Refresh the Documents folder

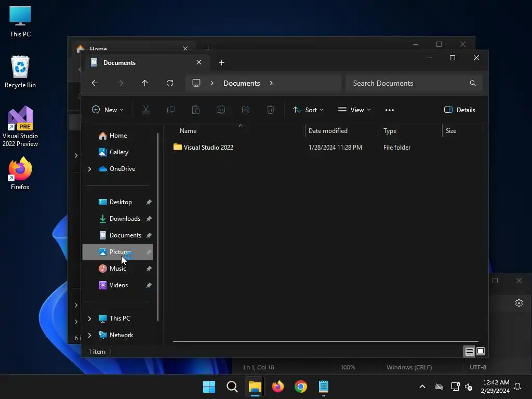click(170, 83)
